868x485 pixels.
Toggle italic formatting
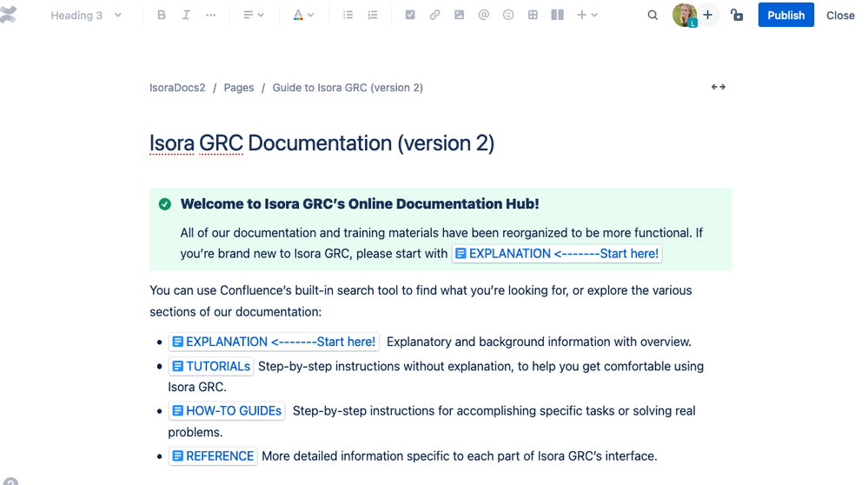point(186,15)
